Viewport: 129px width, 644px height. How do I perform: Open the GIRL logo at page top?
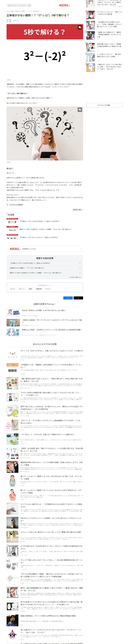[64, 5]
